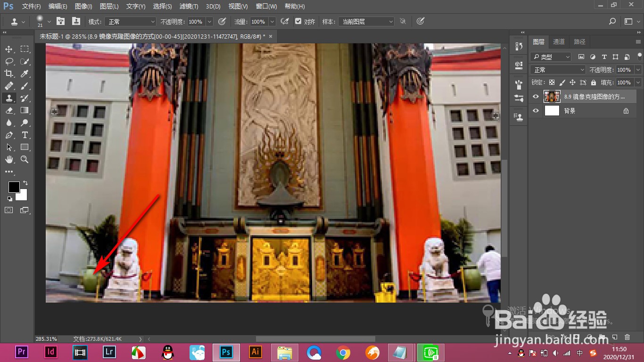644x362 pixels.
Task: Open the 窗口(W) menu
Action: click(266, 7)
